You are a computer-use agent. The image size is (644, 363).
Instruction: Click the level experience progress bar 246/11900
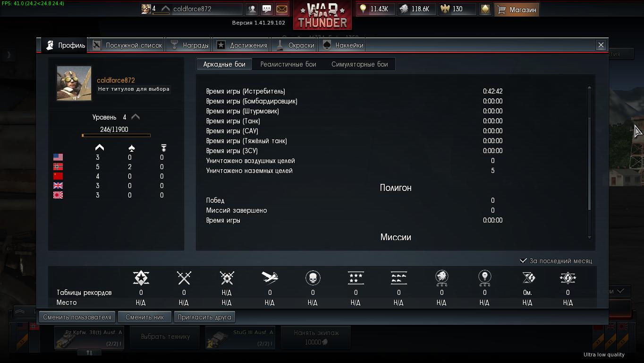116,136
